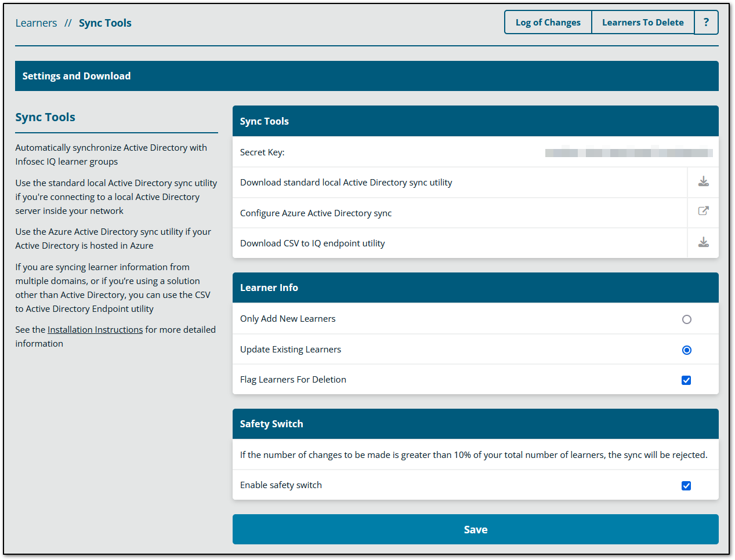View Learners To Delete
Viewport: 735px width, 560px height.
coord(642,22)
